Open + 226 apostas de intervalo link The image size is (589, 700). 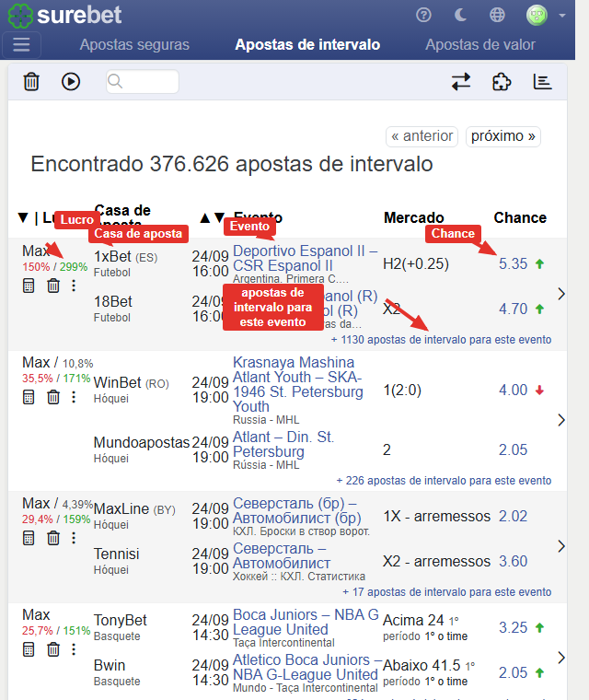[444, 481]
